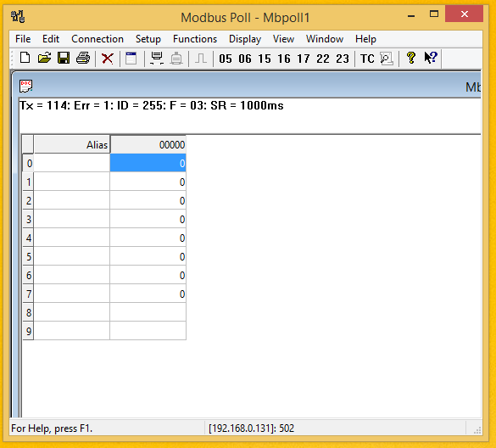Image resolution: width=496 pixels, height=448 pixels.
Task: Open the File menu
Action: point(23,39)
